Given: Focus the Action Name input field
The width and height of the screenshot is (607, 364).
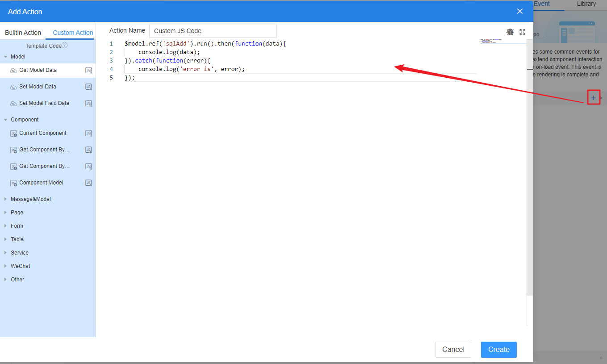Looking at the screenshot, I should [213, 31].
